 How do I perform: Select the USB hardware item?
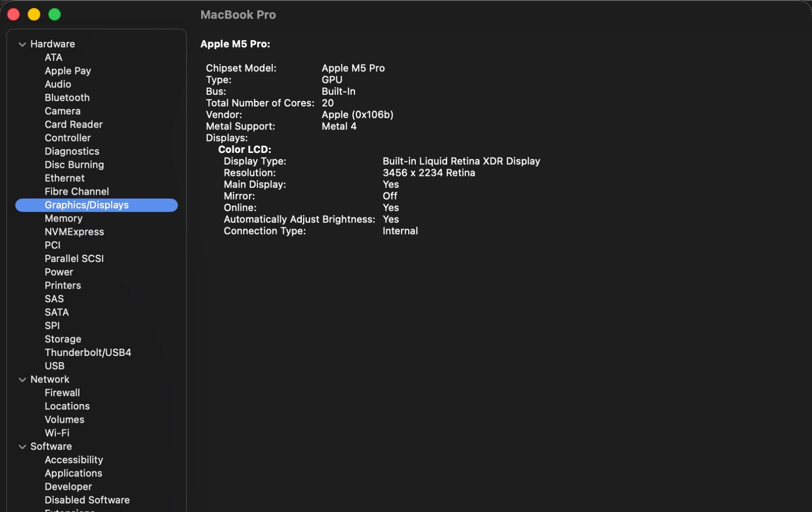pos(54,366)
